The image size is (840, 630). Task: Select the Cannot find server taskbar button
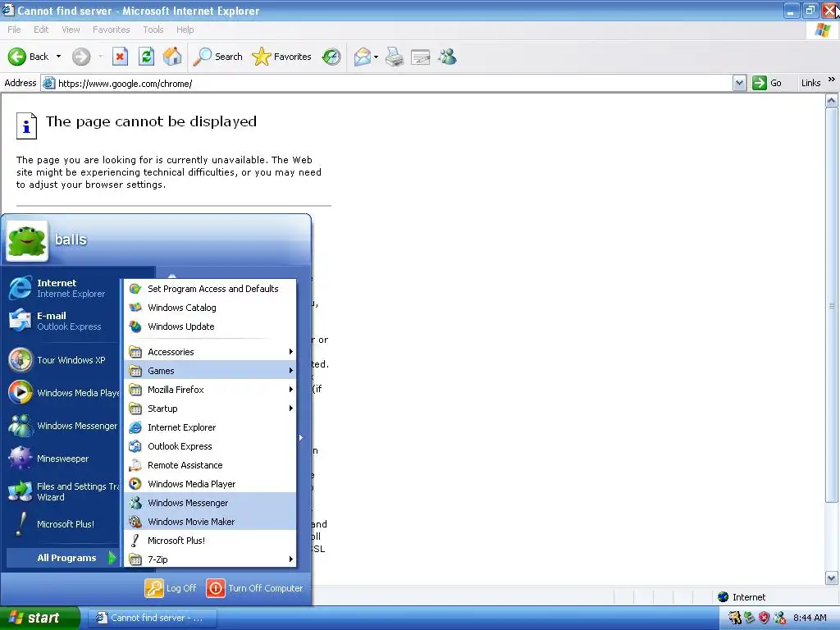pyautogui.click(x=152, y=618)
